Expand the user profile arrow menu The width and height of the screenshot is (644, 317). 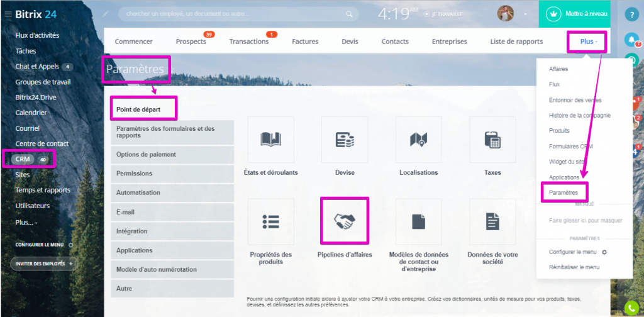click(525, 14)
